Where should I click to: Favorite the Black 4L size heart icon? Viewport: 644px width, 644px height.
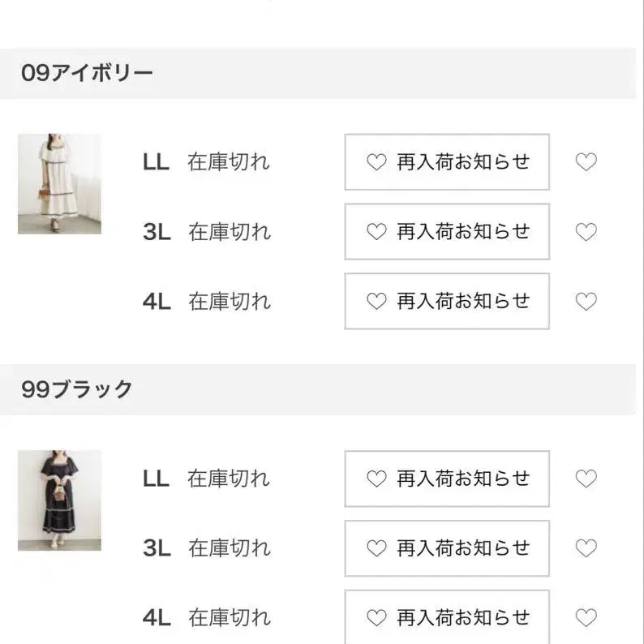tap(586, 617)
